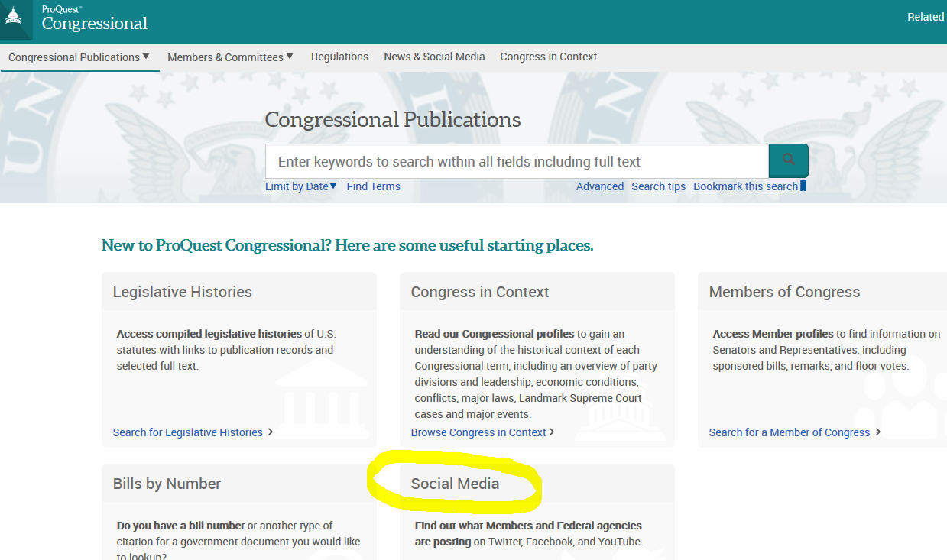
Task: Click 'Access compiled legislative histories' bold text
Action: point(209,334)
